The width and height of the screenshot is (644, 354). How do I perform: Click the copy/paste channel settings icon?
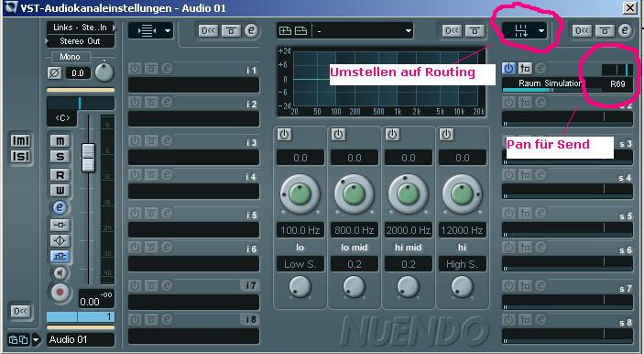click(x=18, y=339)
